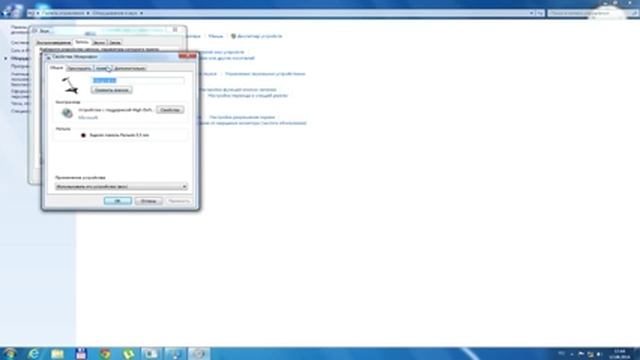Open Windows Explorer folder icon on taskbar
Image resolution: width=640 pixels, height=360 pixels.
coord(57,353)
